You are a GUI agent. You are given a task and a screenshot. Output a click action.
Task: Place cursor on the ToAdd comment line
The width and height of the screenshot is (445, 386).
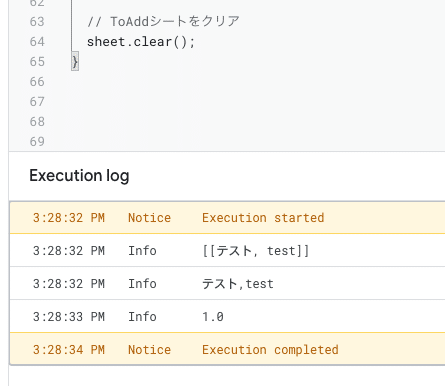[x=163, y=22]
